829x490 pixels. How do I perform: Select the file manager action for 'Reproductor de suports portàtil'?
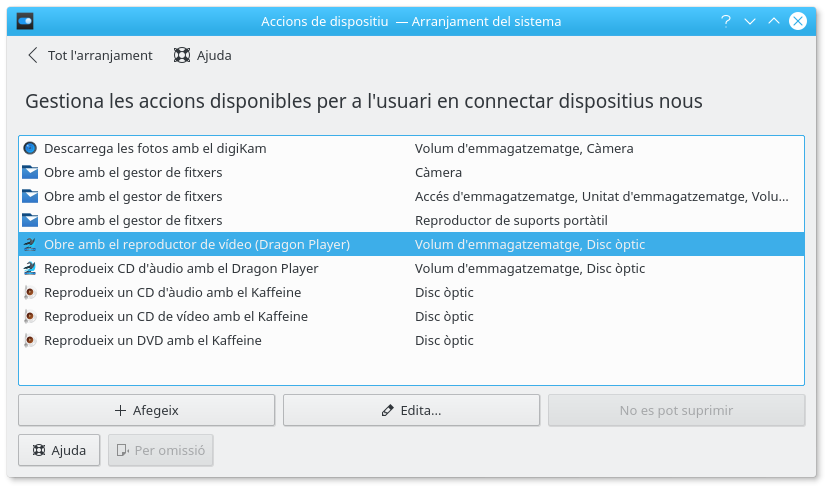[133, 220]
